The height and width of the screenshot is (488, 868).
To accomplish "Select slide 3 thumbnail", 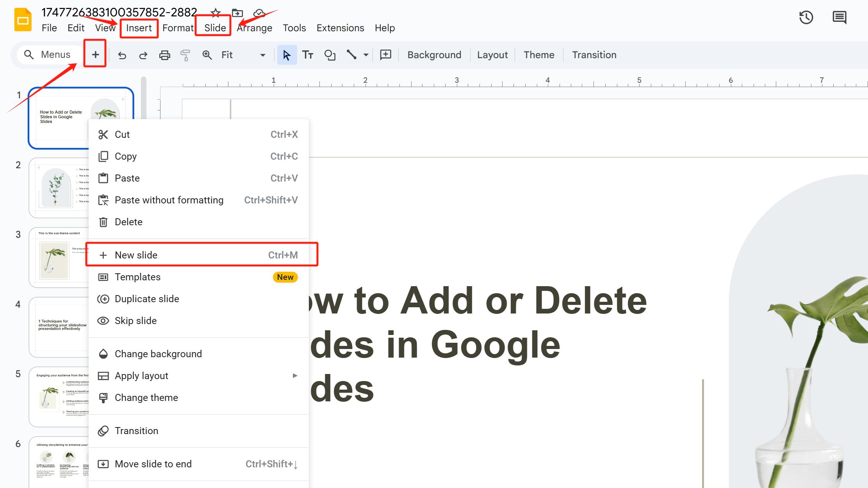I will (x=59, y=258).
